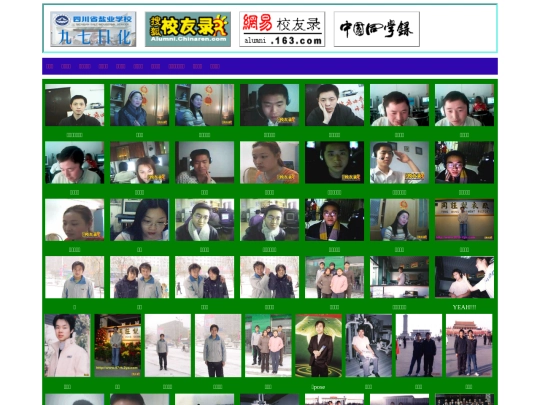Image resolution: width=540 pixels, height=405 pixels.
Task: Open photo of headphone man with hand on chin
Action: coord(205,162)
